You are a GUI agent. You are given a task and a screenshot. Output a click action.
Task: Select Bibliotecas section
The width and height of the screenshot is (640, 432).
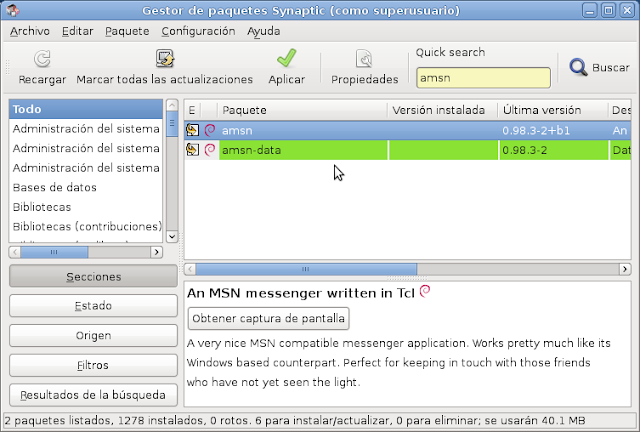(x=86, y=207)
